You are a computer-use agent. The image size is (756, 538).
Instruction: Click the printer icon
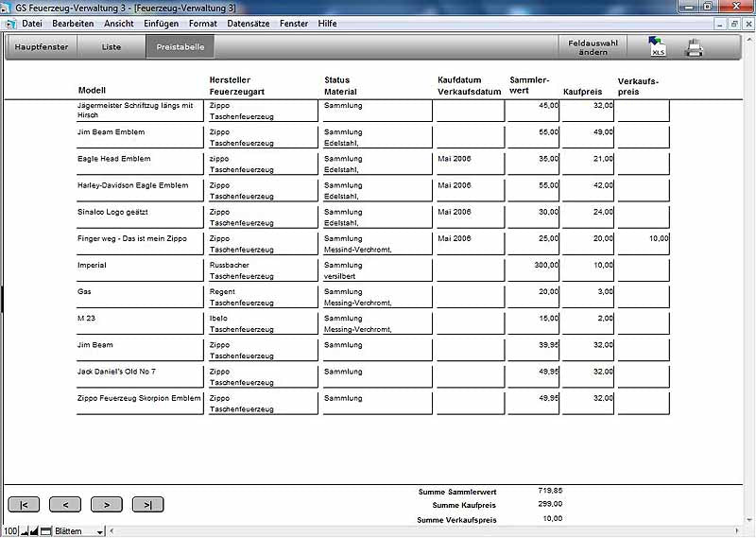(694, 47)
